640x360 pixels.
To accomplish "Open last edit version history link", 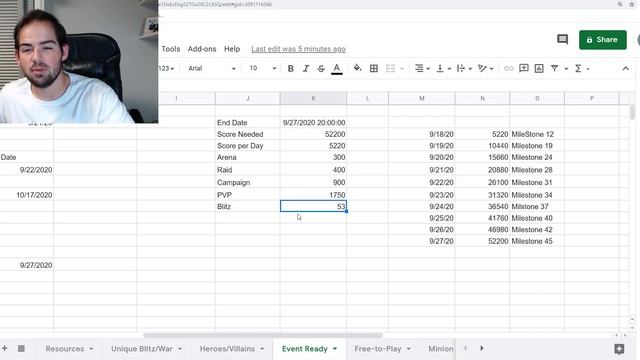I will pos(298,49).
